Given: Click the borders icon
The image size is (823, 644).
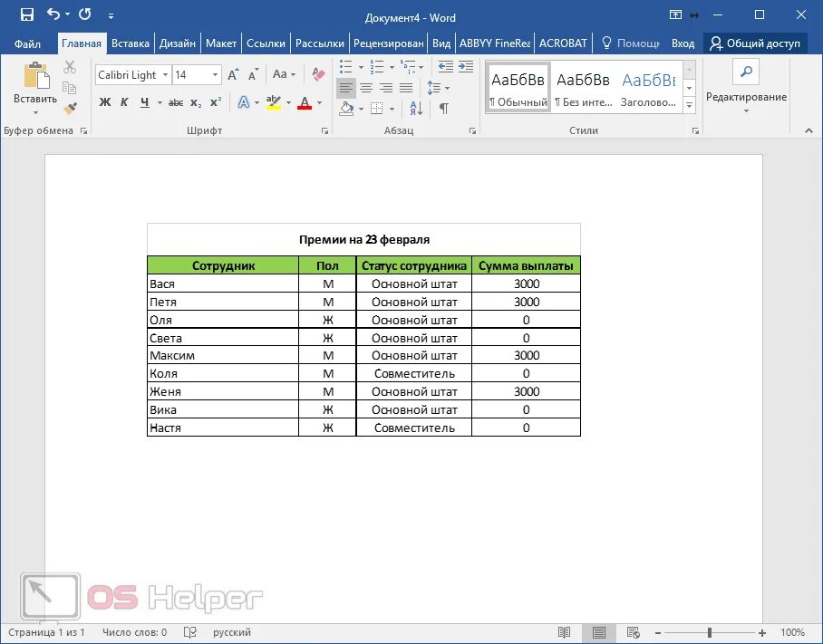Looking at the screenshot, I should click(376, 109).
